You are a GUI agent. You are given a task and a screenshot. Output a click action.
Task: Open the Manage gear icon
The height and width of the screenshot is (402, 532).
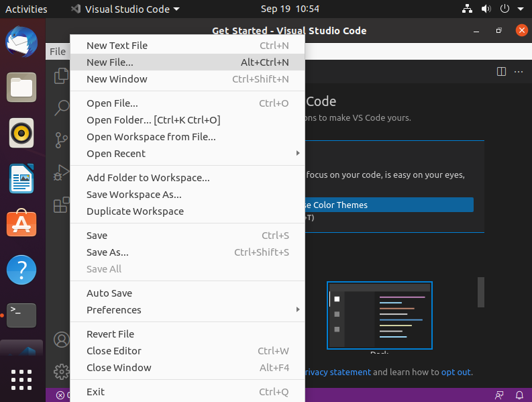coord(62,371)
